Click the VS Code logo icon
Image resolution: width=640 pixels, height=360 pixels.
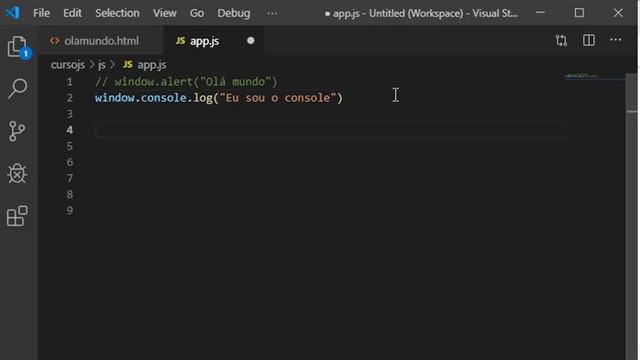click(12, 13)
